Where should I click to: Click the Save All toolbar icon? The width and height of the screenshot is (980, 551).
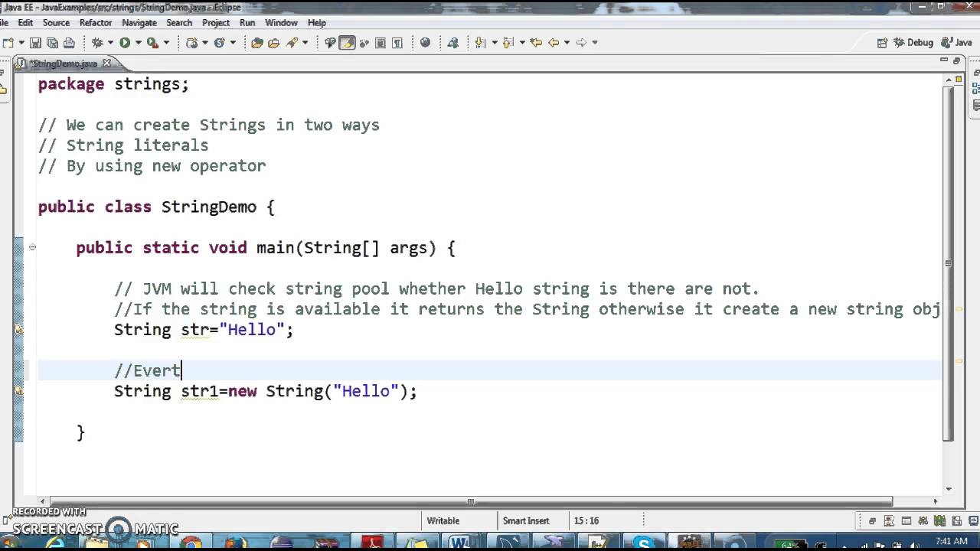point(52,43)
